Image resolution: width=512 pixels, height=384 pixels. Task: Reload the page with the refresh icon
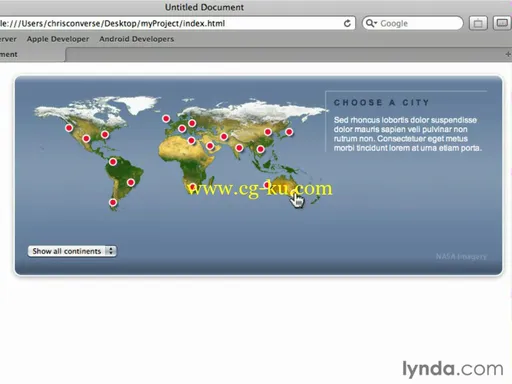[x=347, y=23]
